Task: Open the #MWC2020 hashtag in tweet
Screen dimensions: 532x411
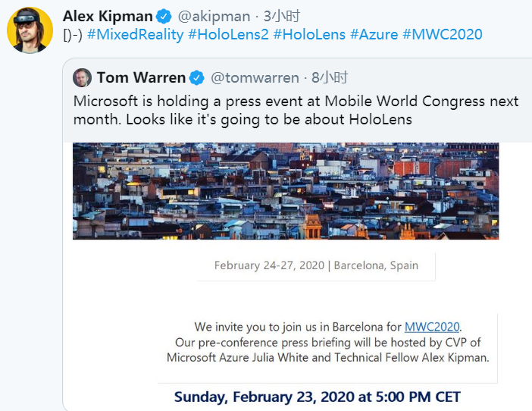Action: pos(443,35)
